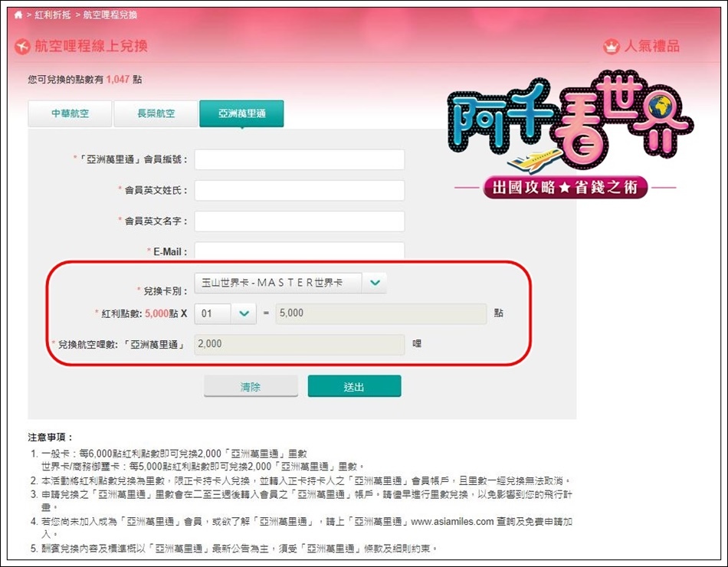Click the 1,047 available points value
The height and width of the screenshot is (567, 728).
click(x=117, y=80)
